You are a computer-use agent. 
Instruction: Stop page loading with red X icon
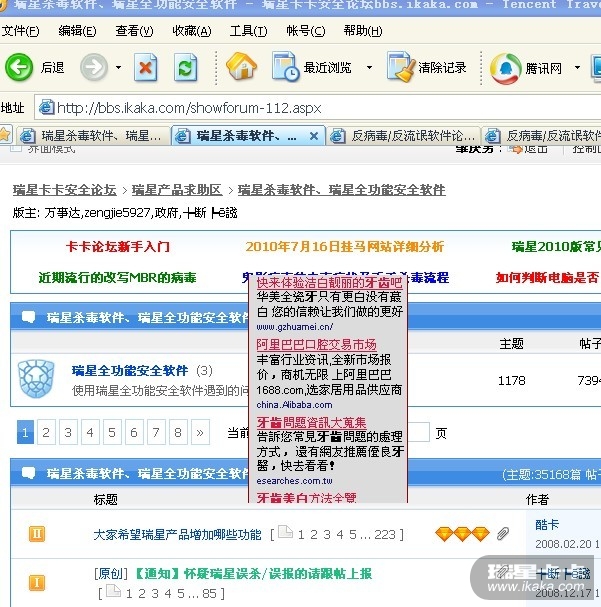coord(146,68)
